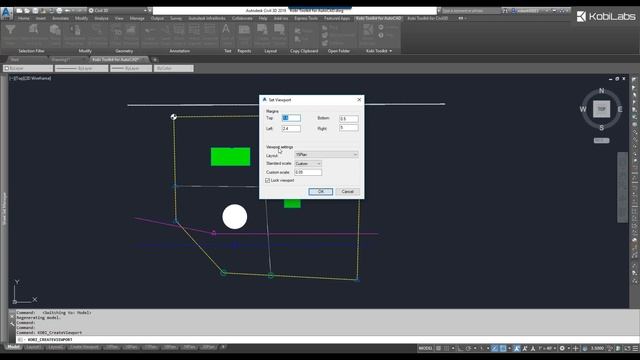
Task: Click the viewport label Top 2D Wireframe
Action: [31, 78]
